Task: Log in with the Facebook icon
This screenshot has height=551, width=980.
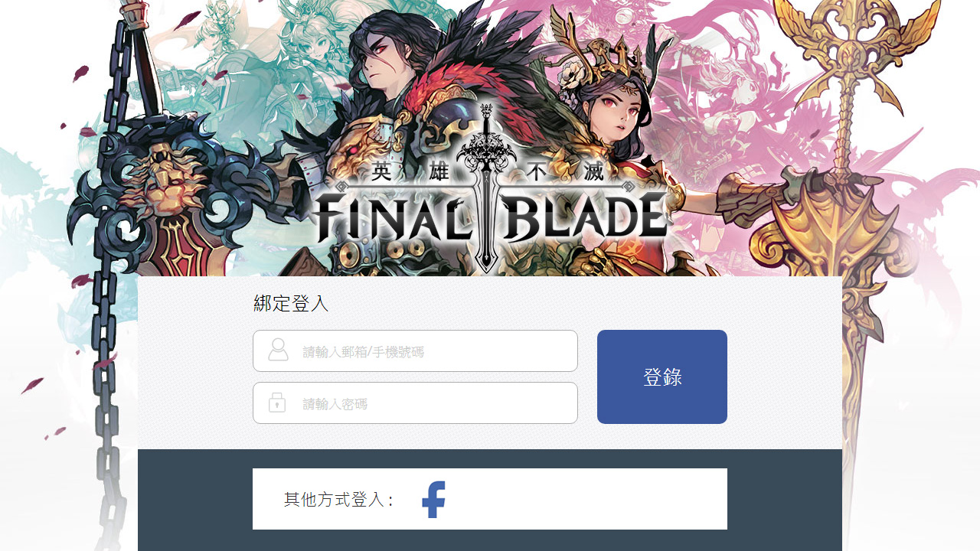Action: click(x=433, y=500)
